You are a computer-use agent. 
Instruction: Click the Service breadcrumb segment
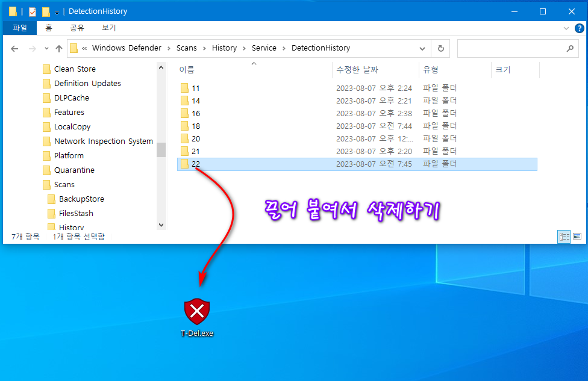pyautogui.click(x=264, y=48)
